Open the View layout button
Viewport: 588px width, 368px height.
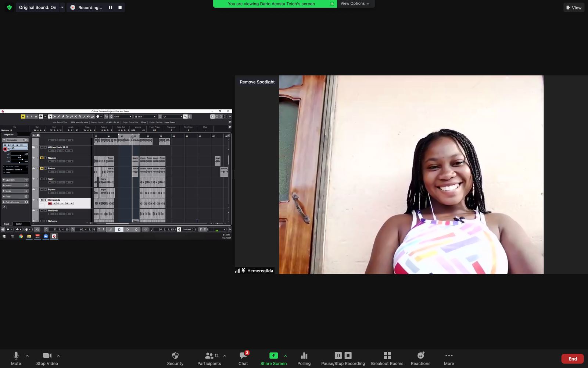[x=574, y=7]
